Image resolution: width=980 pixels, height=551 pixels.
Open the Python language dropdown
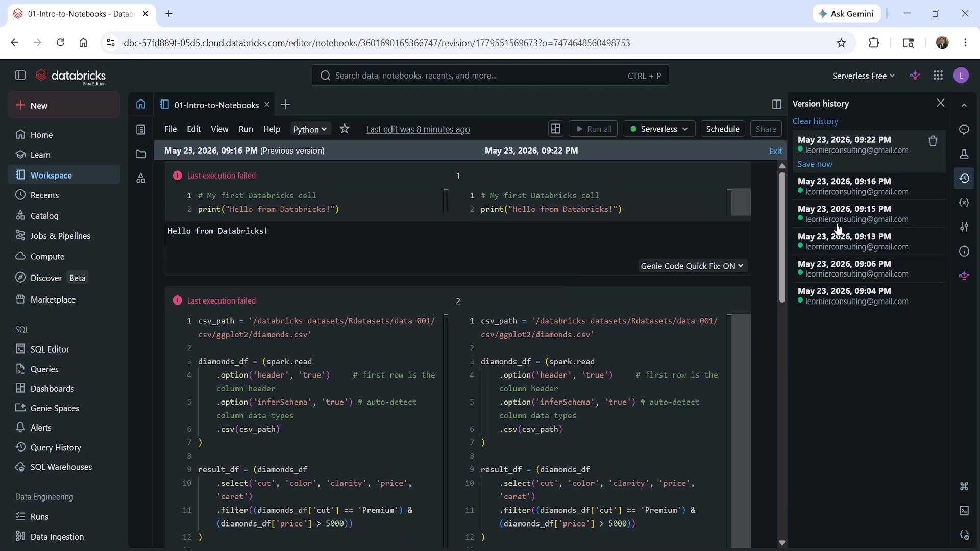(310, 129)
